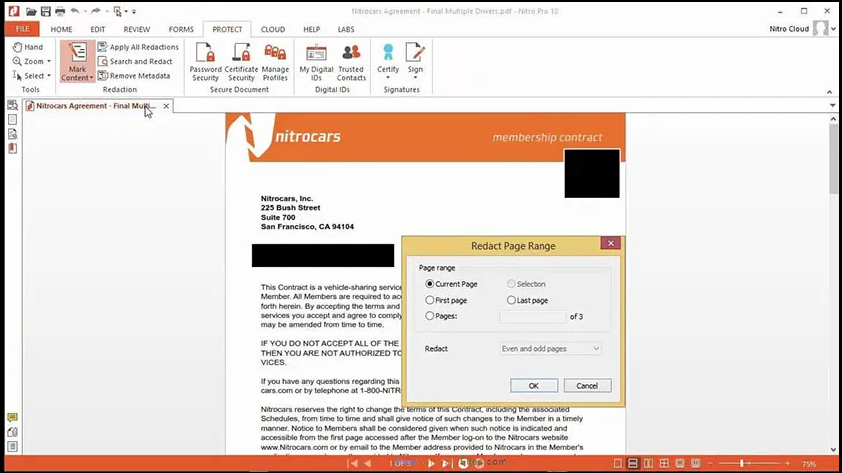Adjust the zoom level slider

pos(741,464)
